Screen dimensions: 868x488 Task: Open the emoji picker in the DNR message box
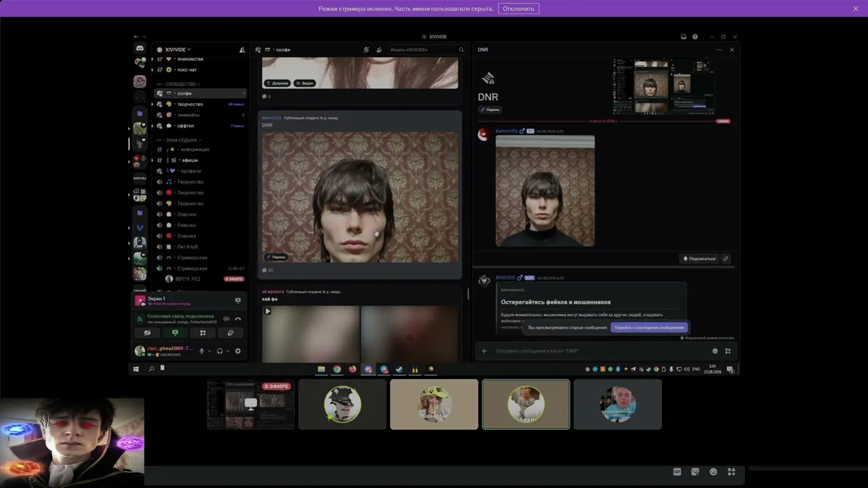(715, 351)
